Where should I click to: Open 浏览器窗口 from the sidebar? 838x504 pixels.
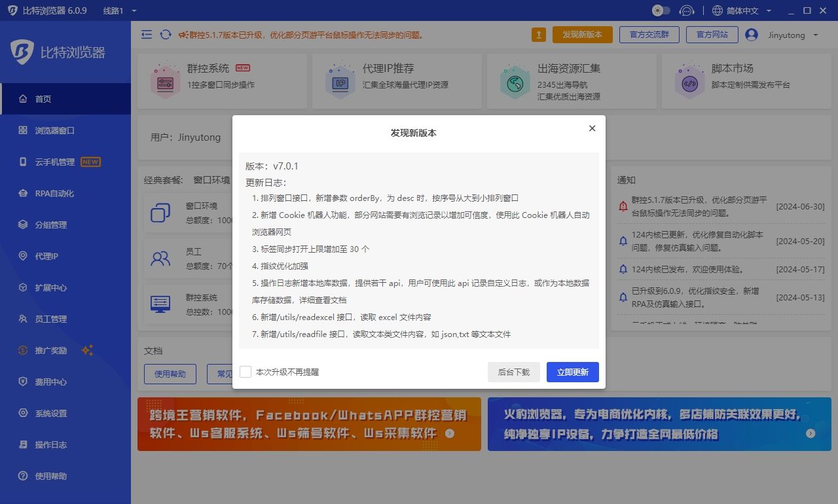pos(49,130)
